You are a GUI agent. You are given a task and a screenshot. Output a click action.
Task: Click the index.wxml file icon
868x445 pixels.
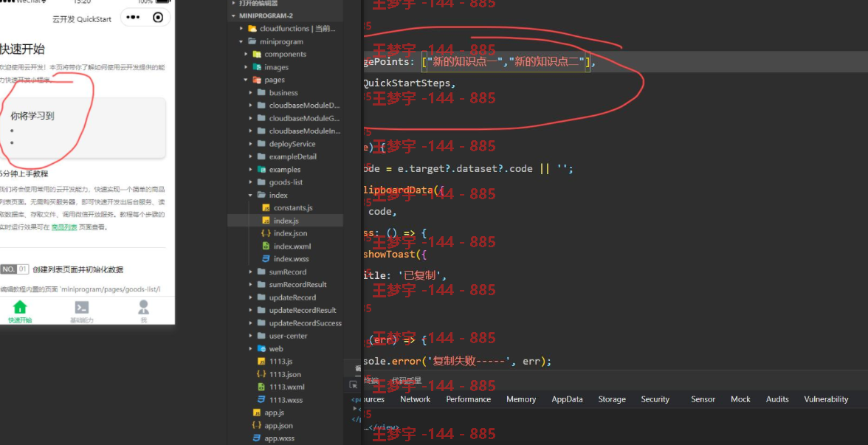266,246
